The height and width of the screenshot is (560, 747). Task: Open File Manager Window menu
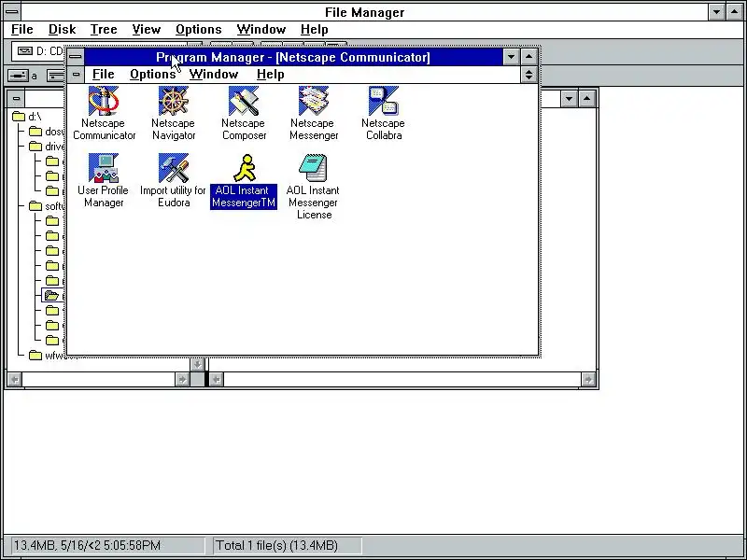[x=261, y=30]
